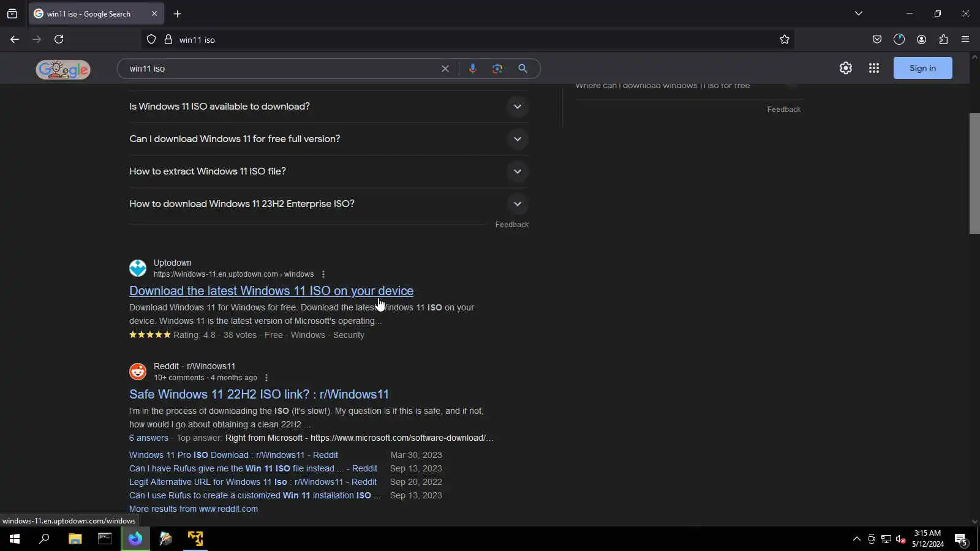This screenshot has height=551, width=980.
Task: Bookmark this page with the star icon
Action: click(785, 40)
